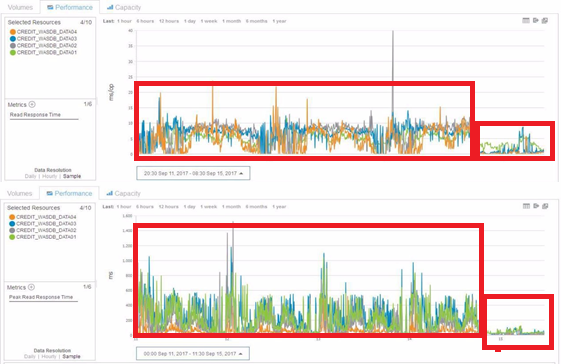Open date range dropdown starting 00:00 Sep 11, 2017

tap(193, 354)
